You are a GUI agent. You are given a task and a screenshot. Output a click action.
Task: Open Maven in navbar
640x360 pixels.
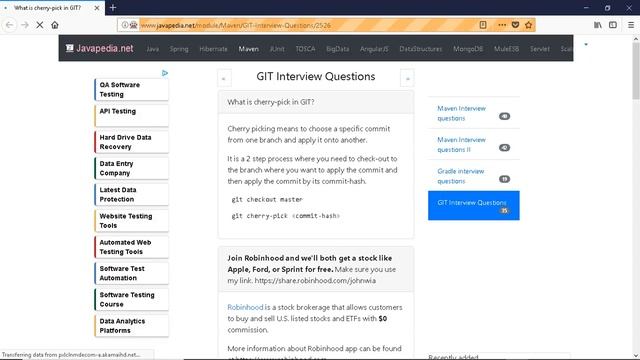(x=249, y=49)
